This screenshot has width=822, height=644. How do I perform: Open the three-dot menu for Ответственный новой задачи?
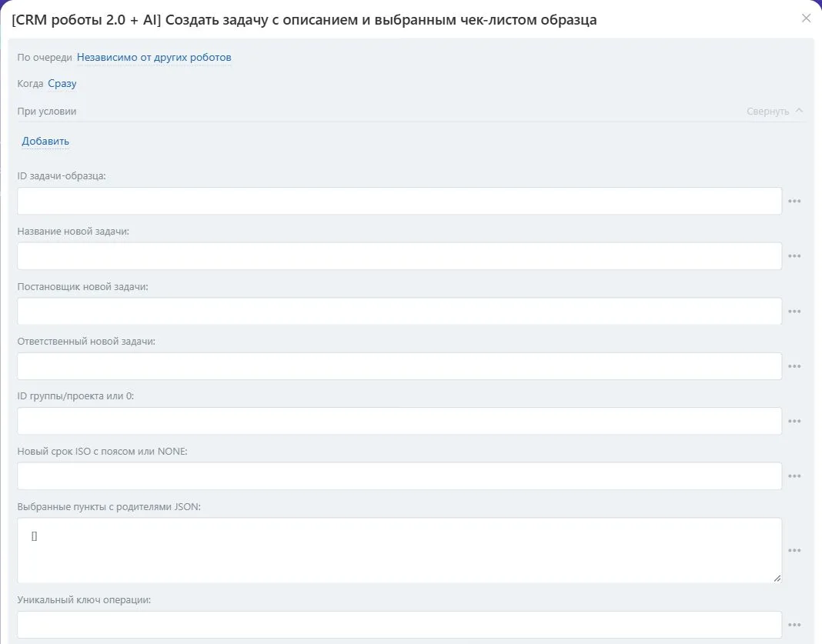794,366
